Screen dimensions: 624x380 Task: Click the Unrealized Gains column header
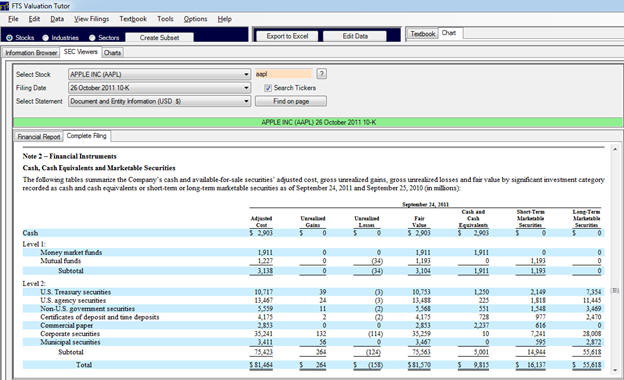(x=313, y=222)
